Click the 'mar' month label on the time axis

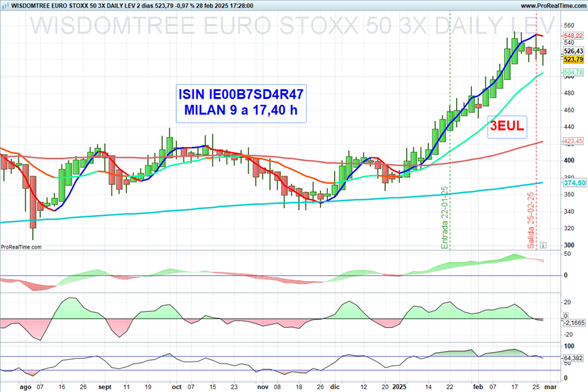pyautogui.click(x=551, y=387)
